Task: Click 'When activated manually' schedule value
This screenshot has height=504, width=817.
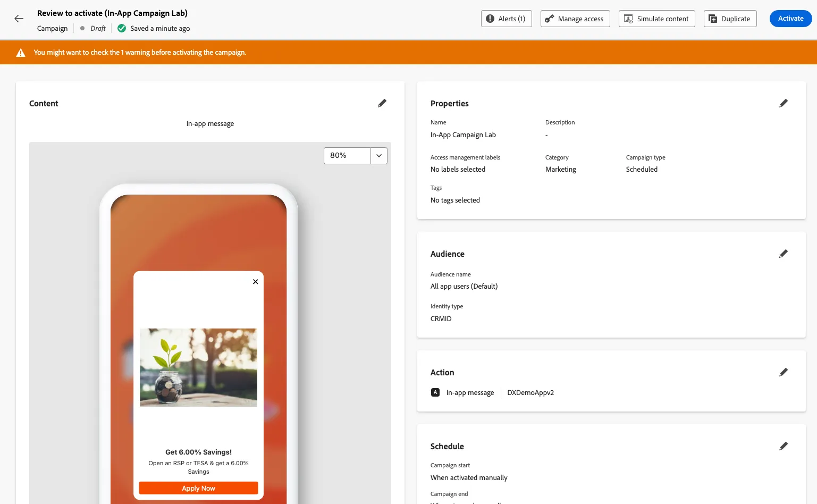Action: (469, 478)
